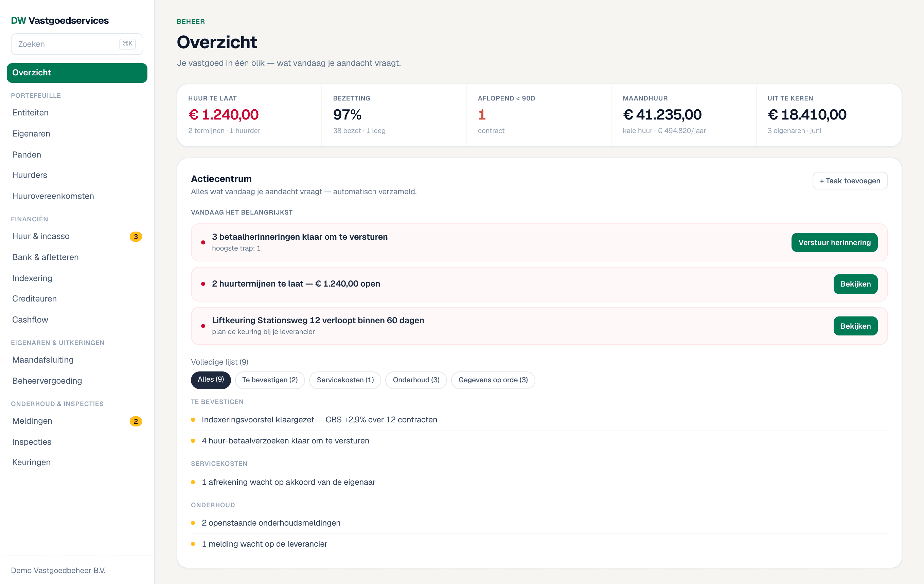Focus the Zoeken search field

tap(77, 44)
